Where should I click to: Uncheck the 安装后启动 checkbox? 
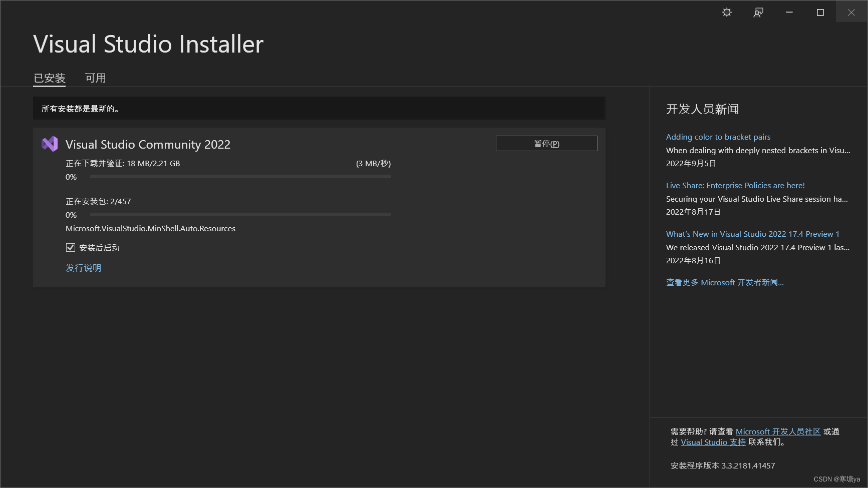coord(71,248)
